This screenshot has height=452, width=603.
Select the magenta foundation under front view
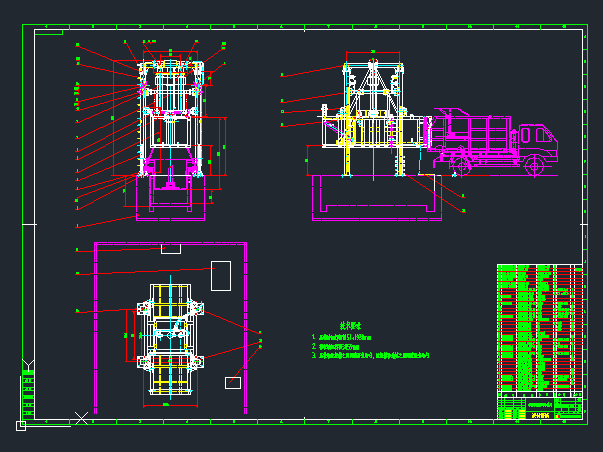point(170,198)
